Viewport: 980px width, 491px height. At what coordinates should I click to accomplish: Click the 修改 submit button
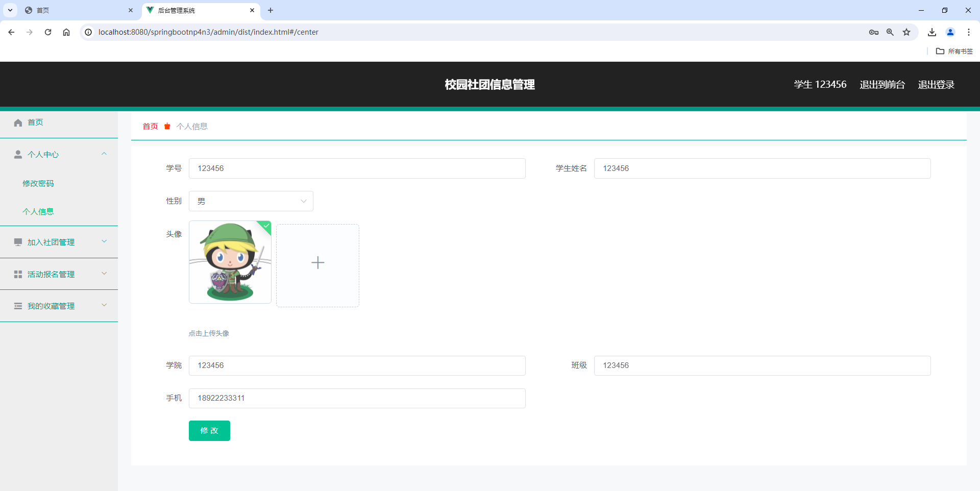pyautogui.click(x=209, y=430)
